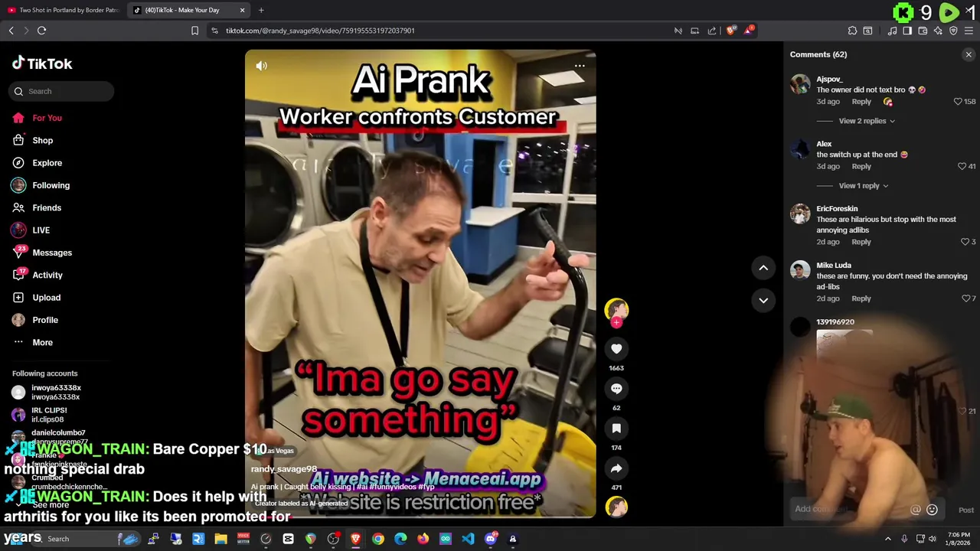Like EricForeskin's comment
The image size is (980, 551).
965,242
